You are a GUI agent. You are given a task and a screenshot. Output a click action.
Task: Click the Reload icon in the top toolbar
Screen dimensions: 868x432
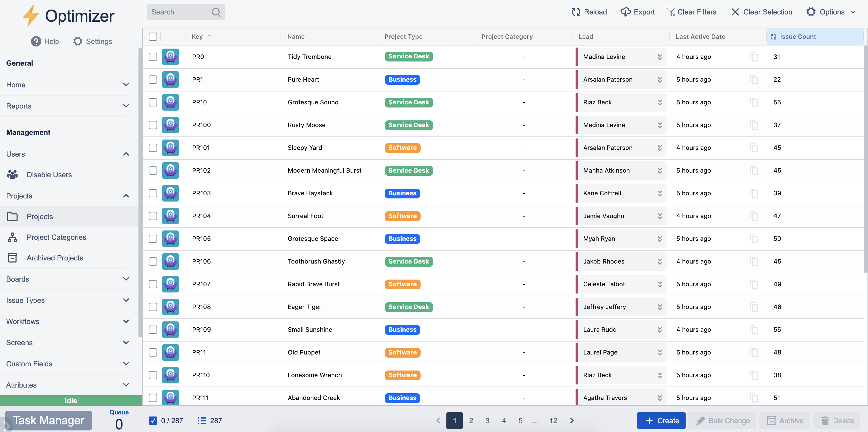(576, 12)
